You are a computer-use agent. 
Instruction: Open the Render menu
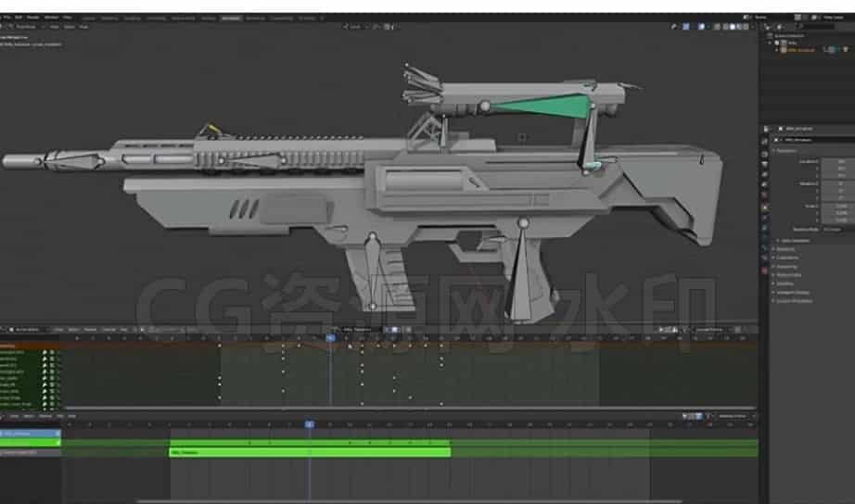point(33,18)
